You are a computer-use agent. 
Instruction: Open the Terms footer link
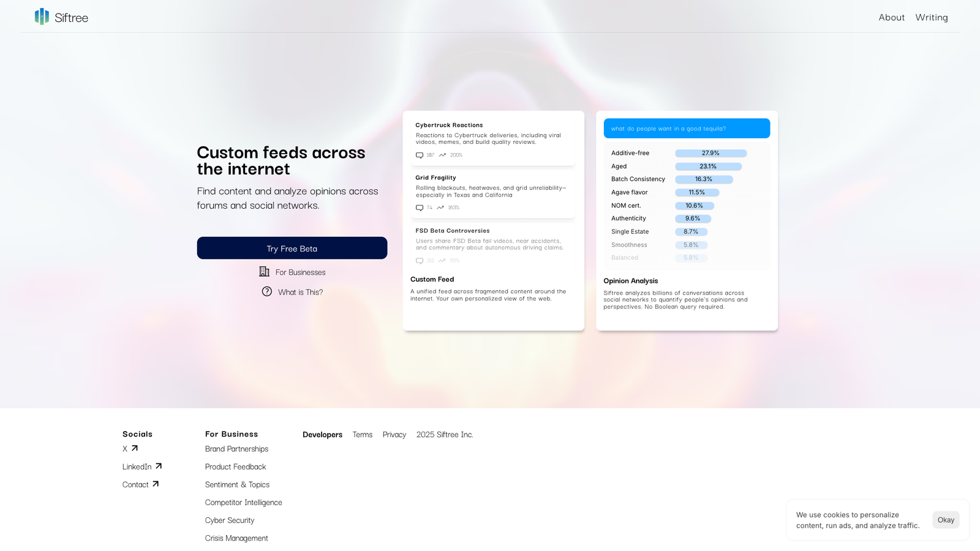363,435
